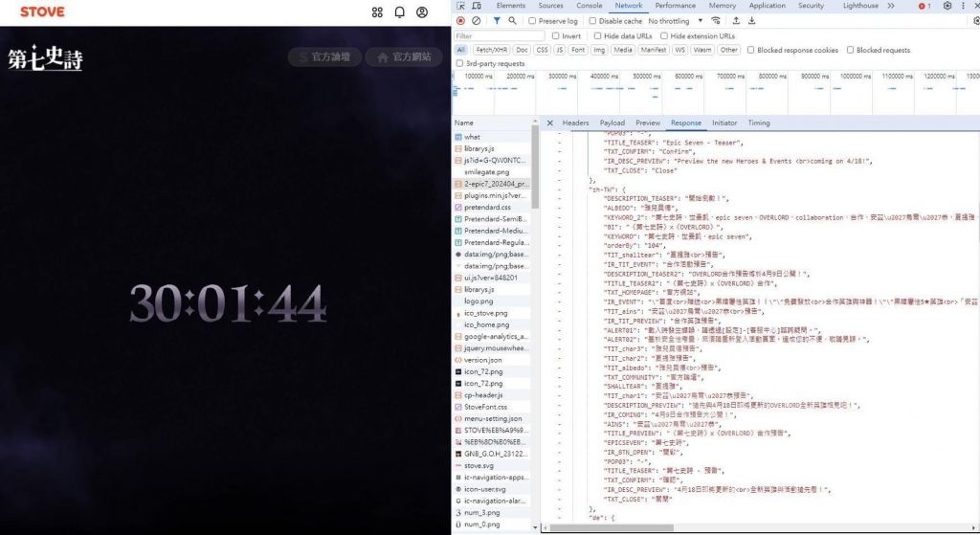Switch to the Headers tab
This screenshot has width=980, height=535.
[x=575, y=123]
